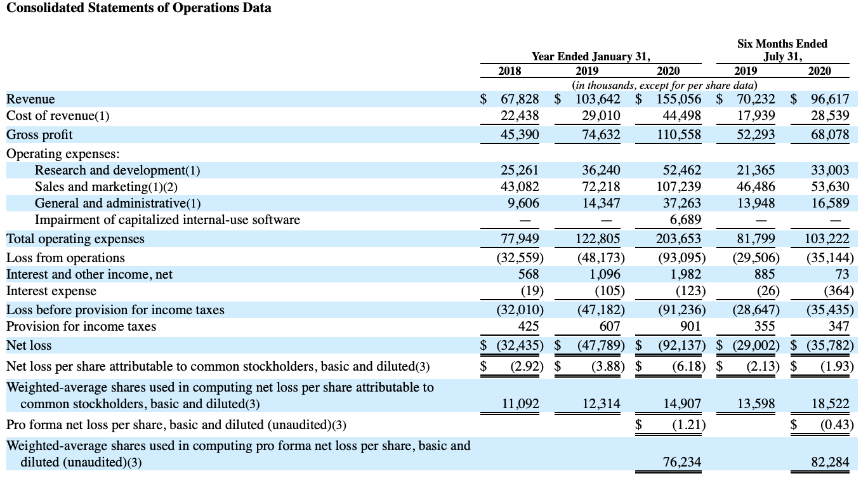
Task: Click total operating expenses value 77,949
Action: click(520, 239)
